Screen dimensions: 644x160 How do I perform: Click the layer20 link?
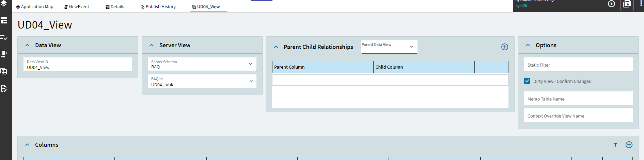click(x=521, y=6)
